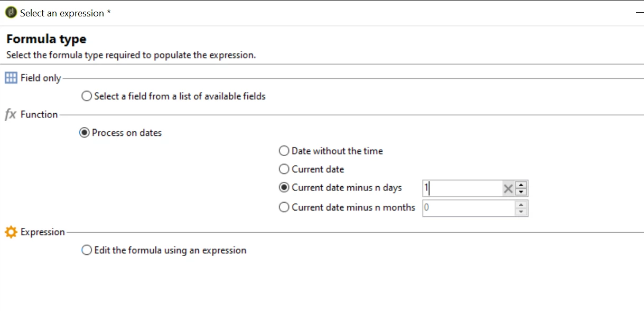The image size is (644, 311).
Task: Pick Current date minus n months option
Action: [284, 207]
